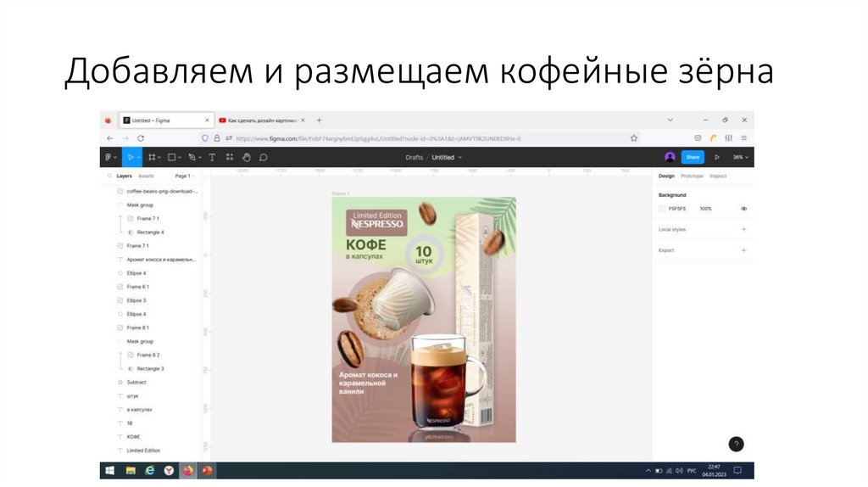Screen dimensions: 868x487
Task: Open Yandex Browser from the taskbar
Action: (169, 470)
